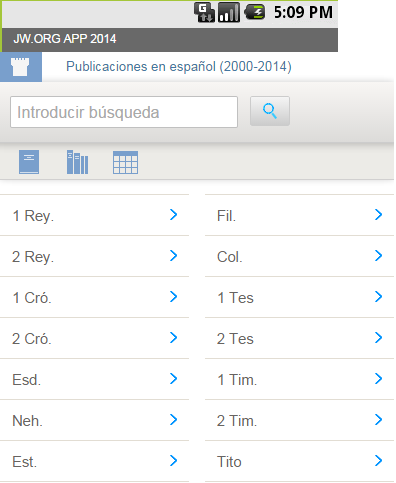Choose the Esd. book row

pos(94,379)
